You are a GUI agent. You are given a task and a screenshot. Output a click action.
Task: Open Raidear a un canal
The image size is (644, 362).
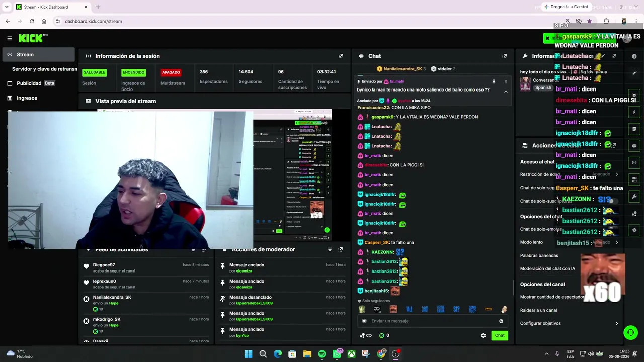pyautogui.click(x=538, y=310)
